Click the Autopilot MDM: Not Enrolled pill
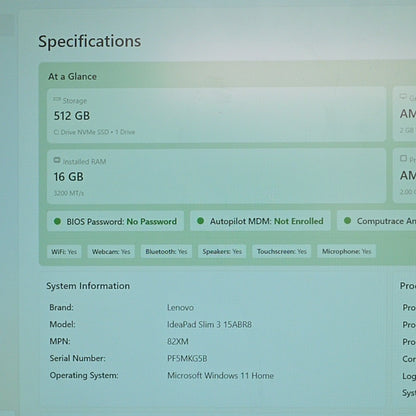This screenshot has height=416, width=416. [x=260, y=221]
